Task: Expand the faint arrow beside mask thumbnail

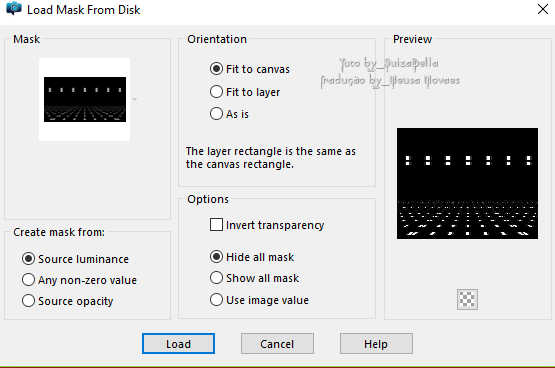Action: [135, 99]
